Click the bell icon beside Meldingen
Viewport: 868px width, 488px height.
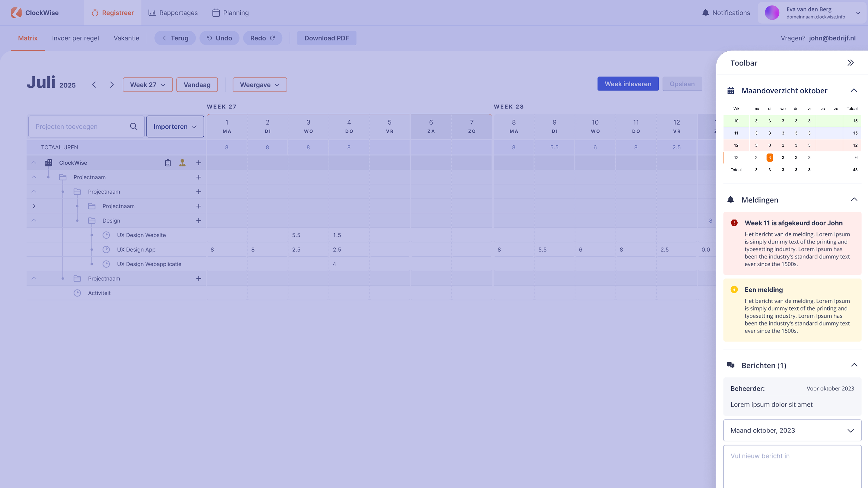730,200
